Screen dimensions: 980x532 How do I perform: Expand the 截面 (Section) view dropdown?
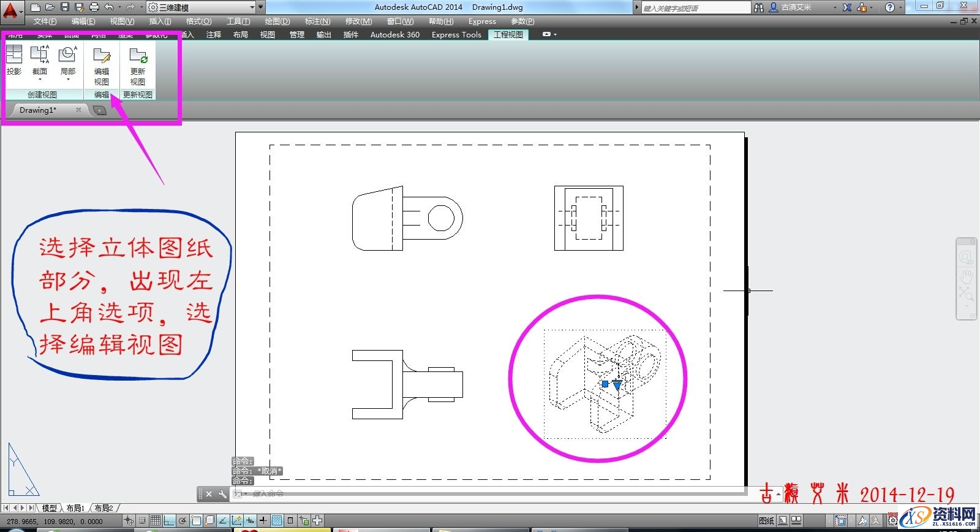click(40, 80)
